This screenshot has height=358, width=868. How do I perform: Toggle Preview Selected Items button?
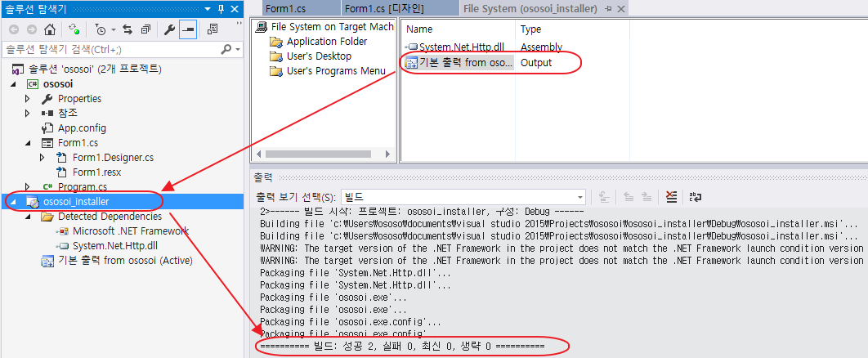tap(188, 29)
